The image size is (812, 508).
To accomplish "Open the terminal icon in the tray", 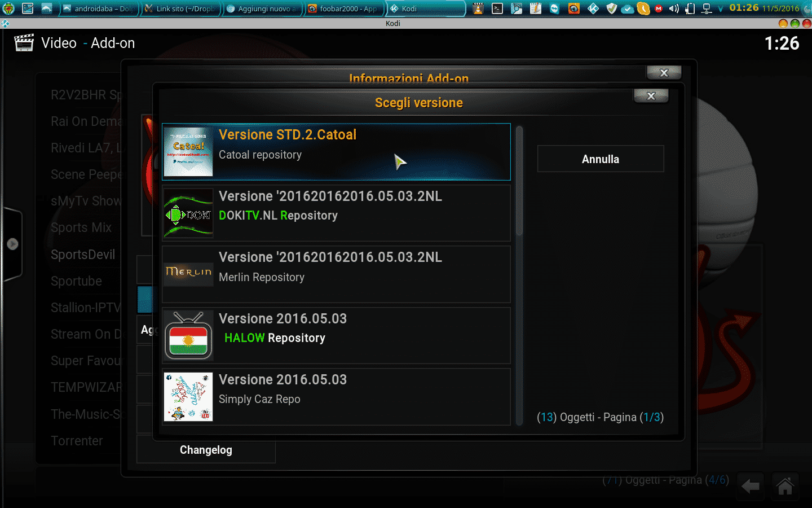I will point(497,8).
